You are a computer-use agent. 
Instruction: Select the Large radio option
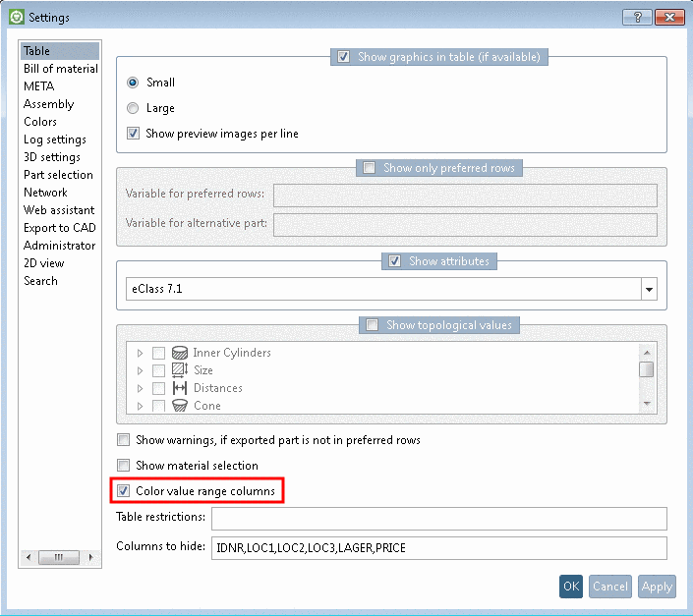coord(133,108)
